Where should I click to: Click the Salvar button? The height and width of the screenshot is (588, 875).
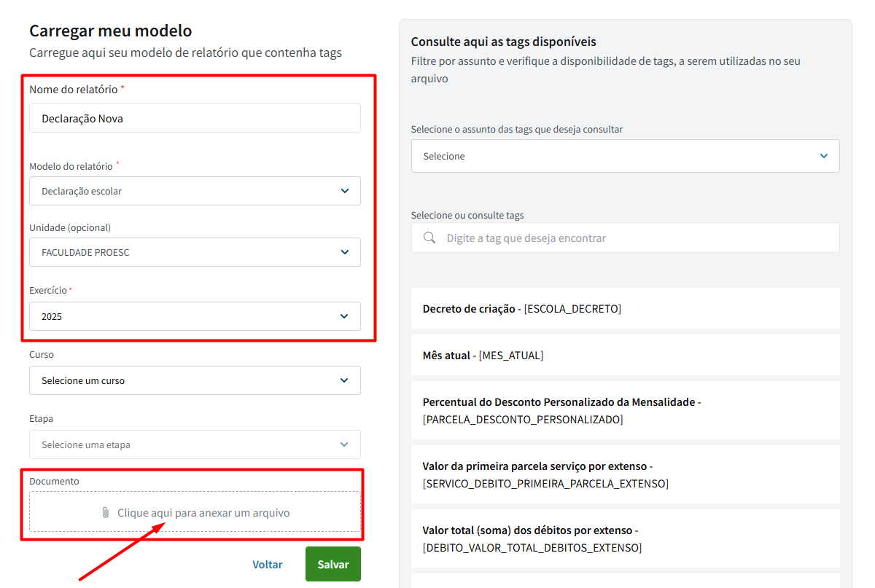pyautogui.click(x=332, y=564)
